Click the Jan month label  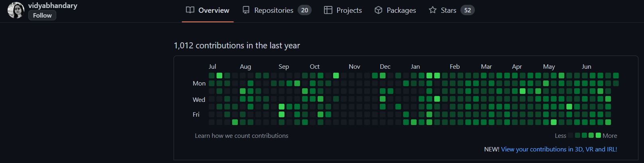(415, 67)
